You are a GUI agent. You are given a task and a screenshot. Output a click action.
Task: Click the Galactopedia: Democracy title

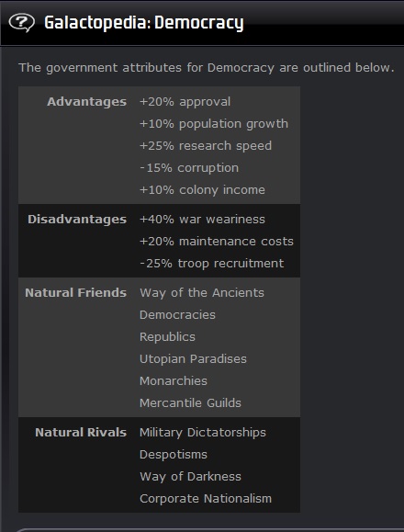tap(144, 23)
